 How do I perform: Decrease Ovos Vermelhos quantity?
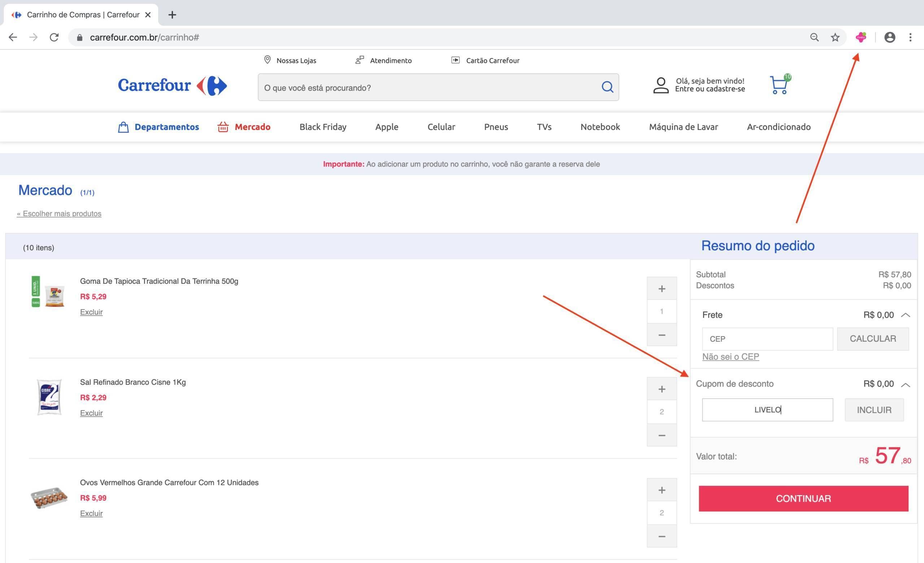pyautogui.click(x=662, y=536)
